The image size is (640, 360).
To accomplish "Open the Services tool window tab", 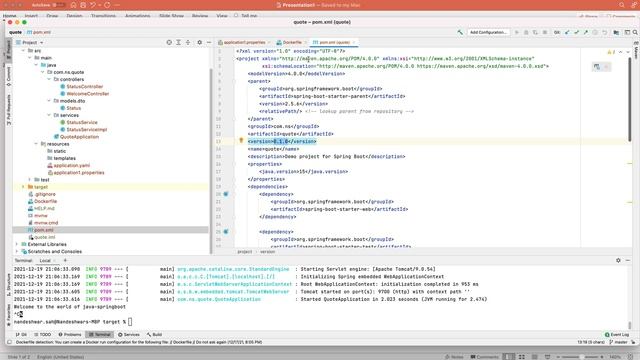I will [x=129, y=334].
